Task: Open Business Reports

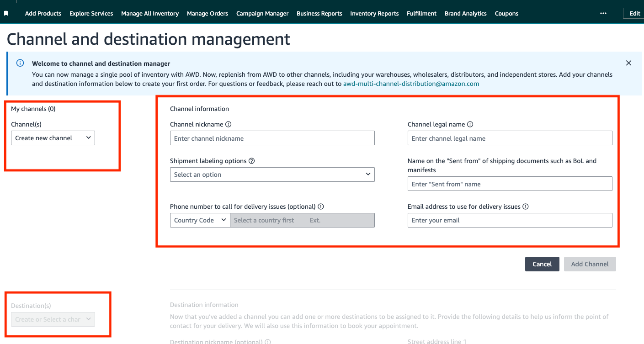Action: click(x=319, y=14)
